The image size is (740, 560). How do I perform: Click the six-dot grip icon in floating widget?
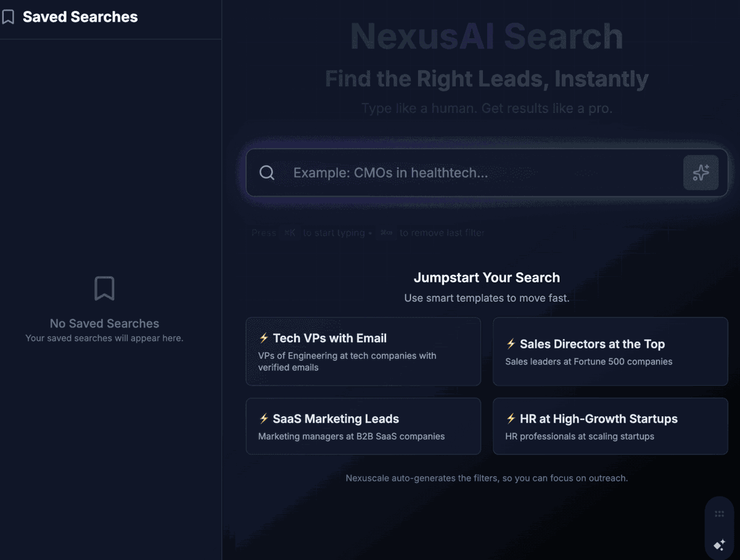pyautogui.click(x=719, y=514)
